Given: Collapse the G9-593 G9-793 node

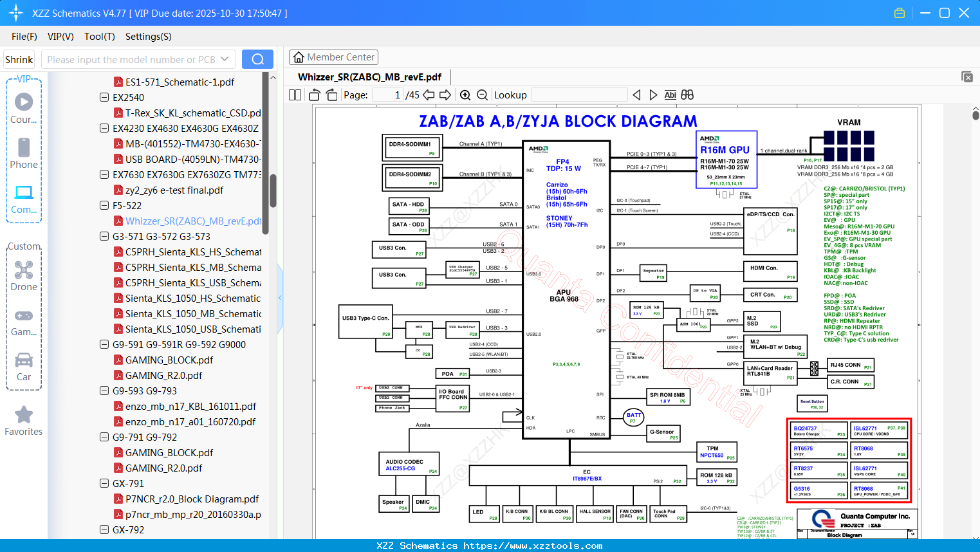Looking at the screenshot, I should pos(104,391).
